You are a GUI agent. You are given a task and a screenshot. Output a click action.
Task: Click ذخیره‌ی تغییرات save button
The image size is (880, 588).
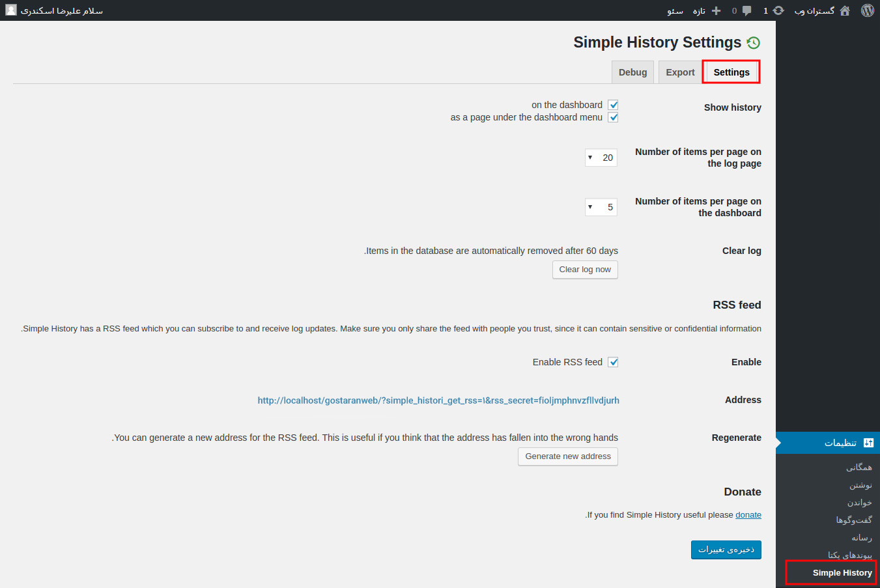726,550
